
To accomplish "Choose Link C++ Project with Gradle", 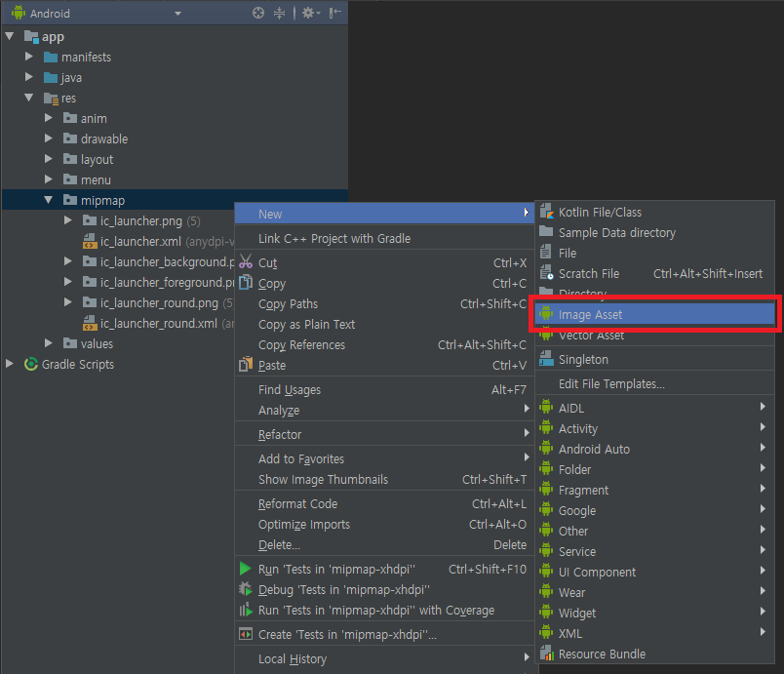I will pyautogui.click(x=384, y=239).
